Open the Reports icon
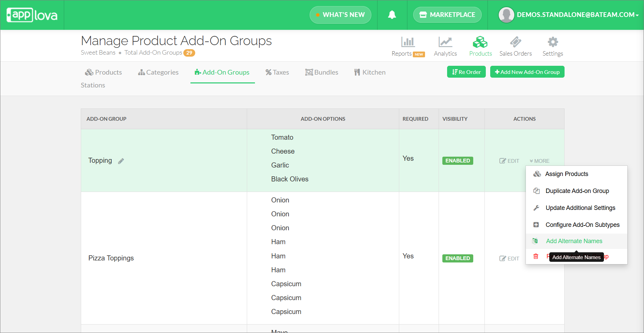 click(x=408, y=42)
